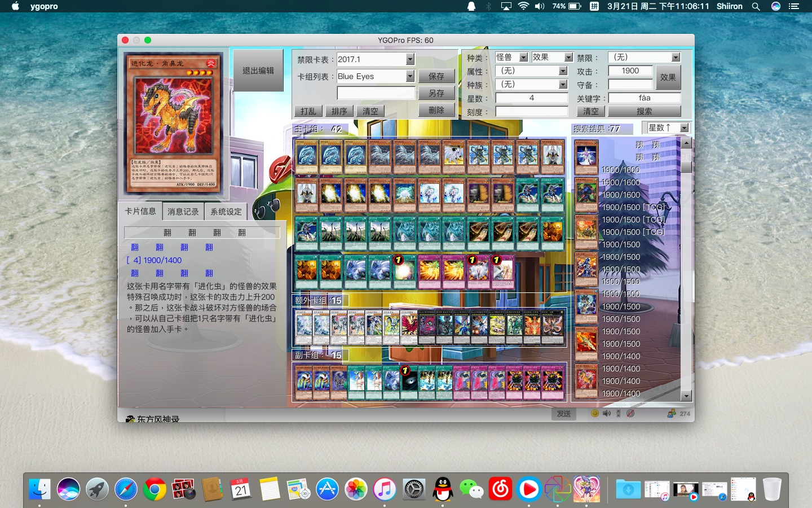This screenshot has width=812, height=508.
Task: Click the group members icon next to 274
Action: point(671,413)
